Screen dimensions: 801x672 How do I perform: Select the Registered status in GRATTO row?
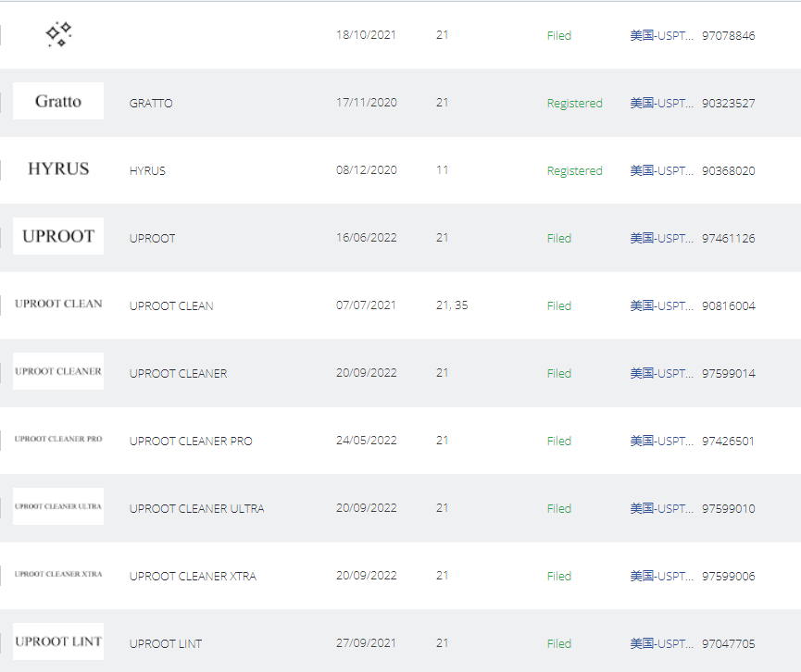click(x=575, y=103)
